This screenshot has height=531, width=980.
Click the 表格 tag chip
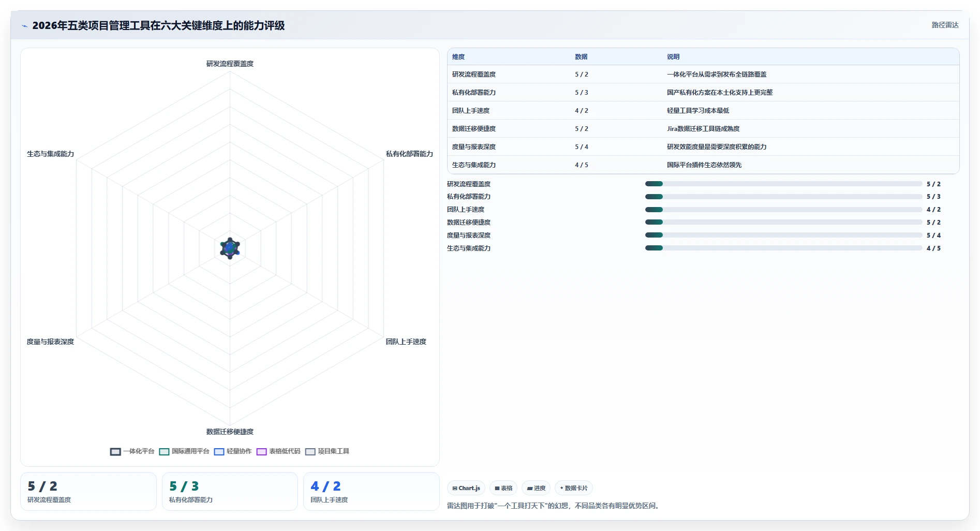point(503,488)
